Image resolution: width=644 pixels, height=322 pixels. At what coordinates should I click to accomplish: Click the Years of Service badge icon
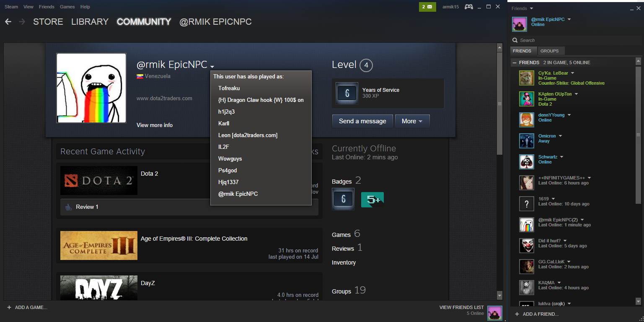pos(347,93)
